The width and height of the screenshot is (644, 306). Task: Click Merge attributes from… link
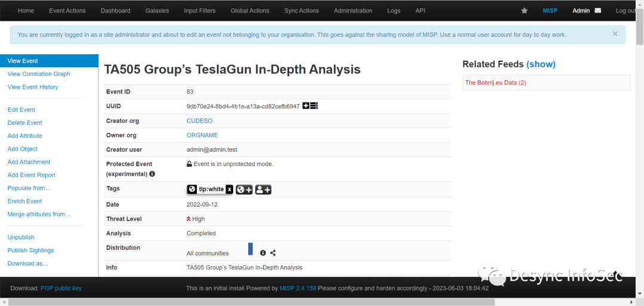click(x=39, y=214)
